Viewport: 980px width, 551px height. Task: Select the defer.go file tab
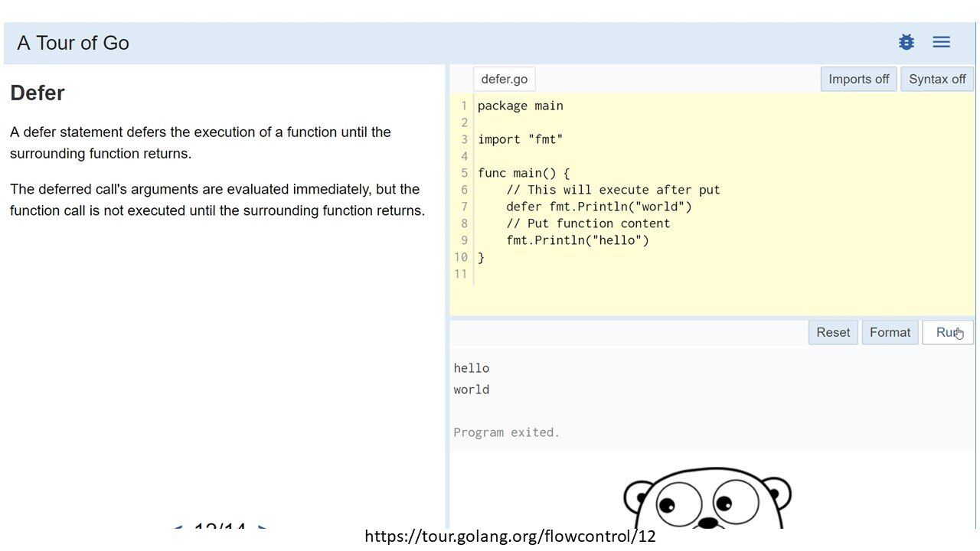[x=505, y=80]
